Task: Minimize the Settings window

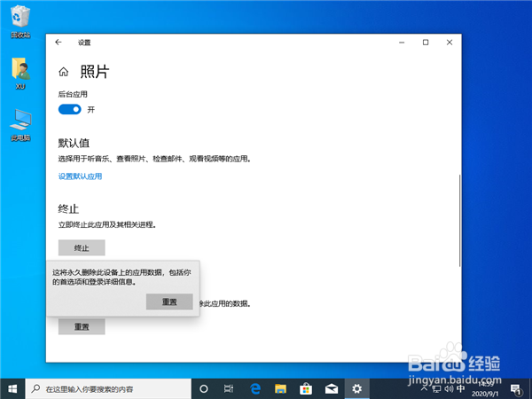Action: tap(402, 42)
